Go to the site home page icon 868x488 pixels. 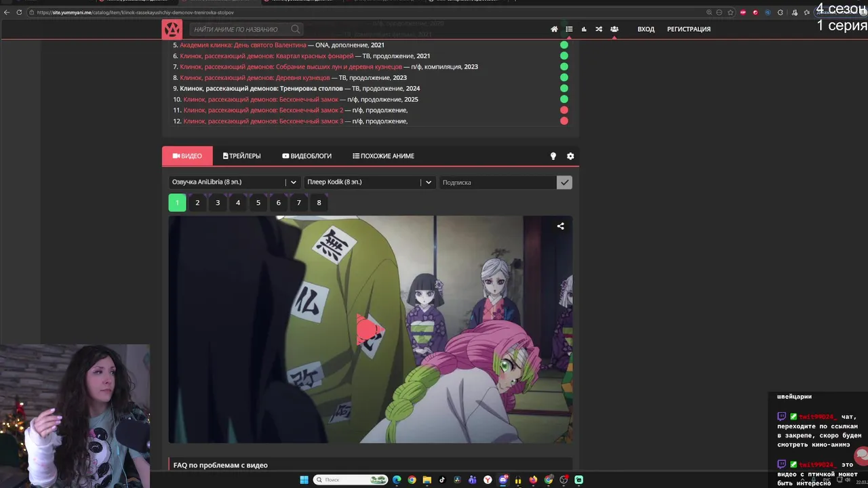(x=554, y=29)
